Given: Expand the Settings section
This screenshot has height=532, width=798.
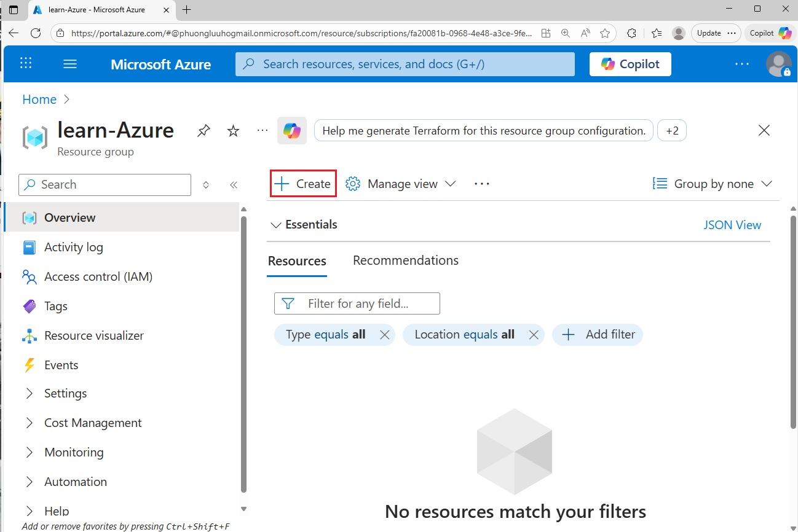Looking at the screenshot, I should (65, 393).
